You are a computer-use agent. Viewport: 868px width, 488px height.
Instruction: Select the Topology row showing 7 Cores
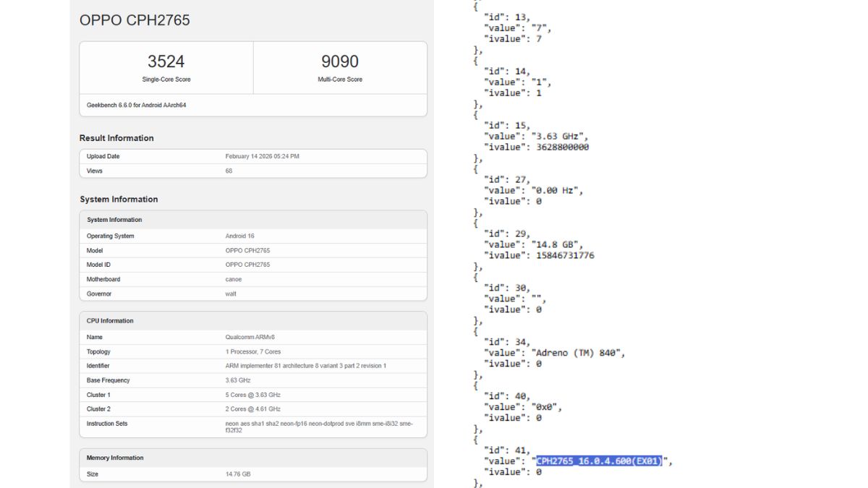tap(253, 351)
